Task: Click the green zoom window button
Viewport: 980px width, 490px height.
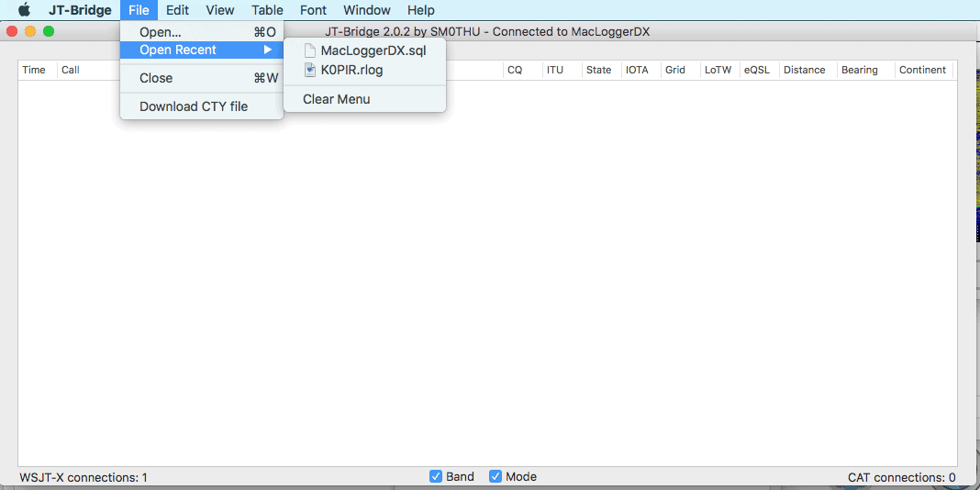Action: (x=49, y=31)
